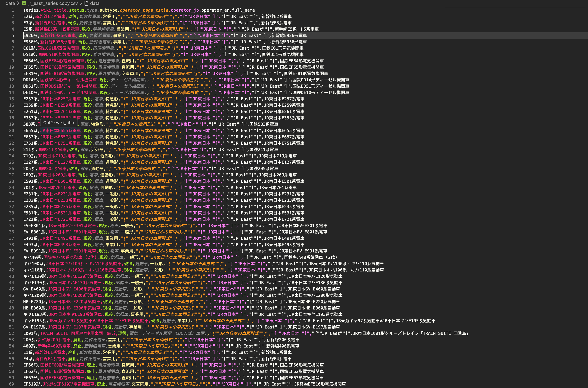Screen dimensions: 588x388
Task: Click line number 5 in gutter
Action: tap(13, 35)
